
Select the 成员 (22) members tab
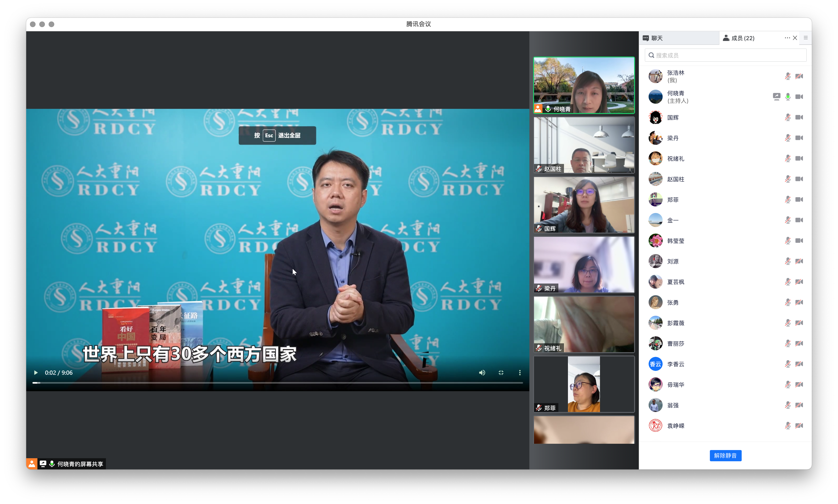coord(742,38)
